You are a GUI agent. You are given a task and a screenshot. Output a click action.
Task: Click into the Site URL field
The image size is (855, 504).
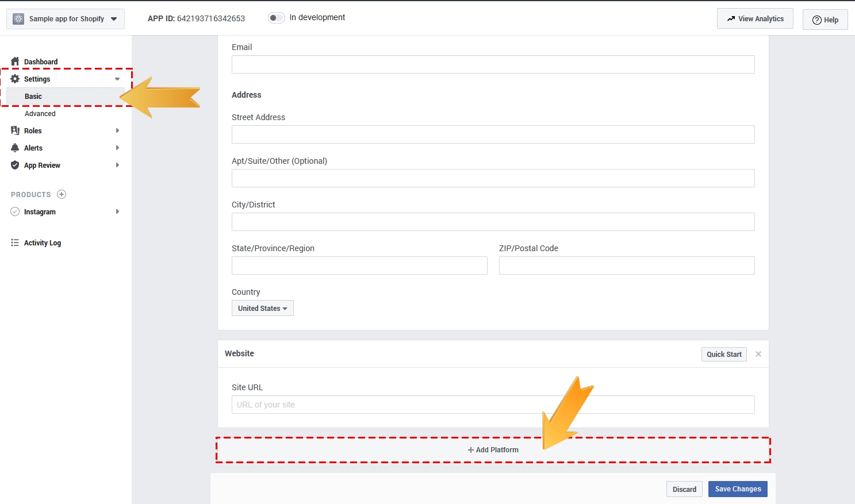[493, 405]
